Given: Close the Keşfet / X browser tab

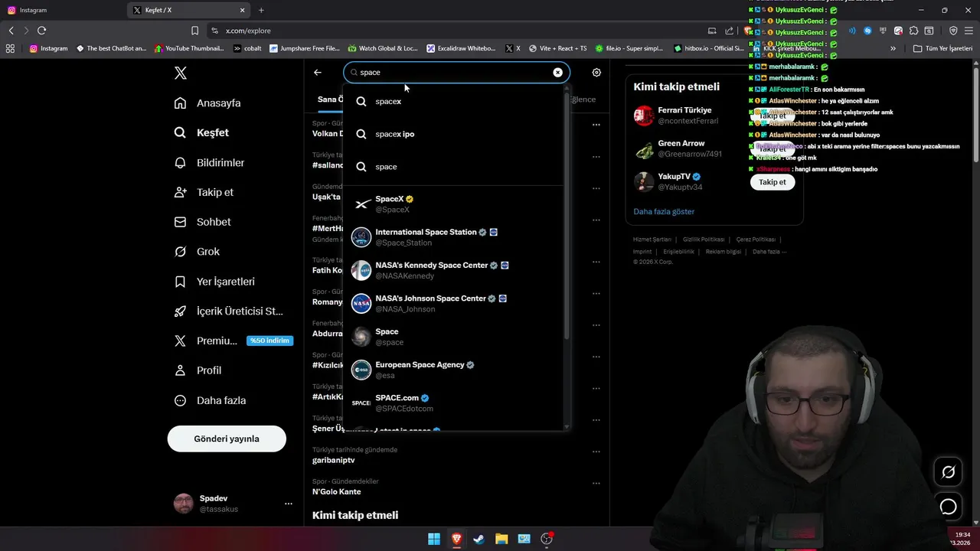Looking at the screenshot, I should (243, 10).
